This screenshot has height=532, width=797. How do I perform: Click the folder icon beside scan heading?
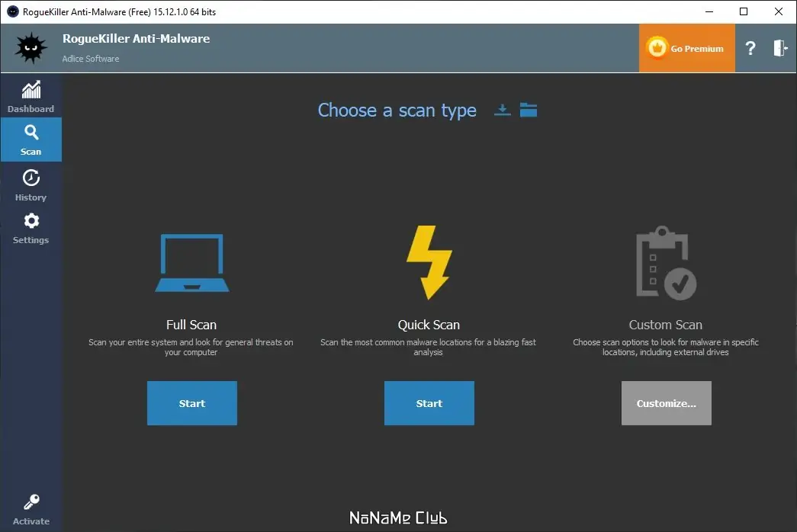click(528, 110)
